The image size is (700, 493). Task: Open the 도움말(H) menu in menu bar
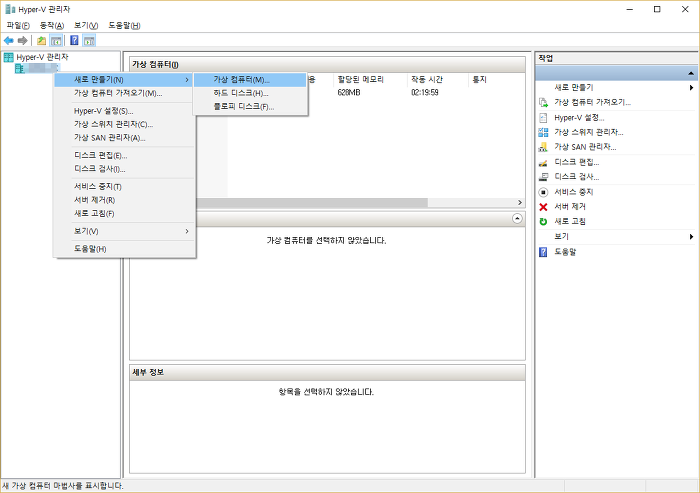pyautogui.click(x=124, y=25)
